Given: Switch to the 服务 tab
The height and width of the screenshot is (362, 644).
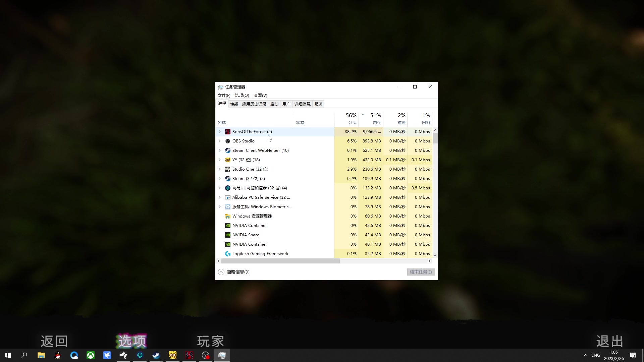Looking at the screenshot, I should 318,104.
